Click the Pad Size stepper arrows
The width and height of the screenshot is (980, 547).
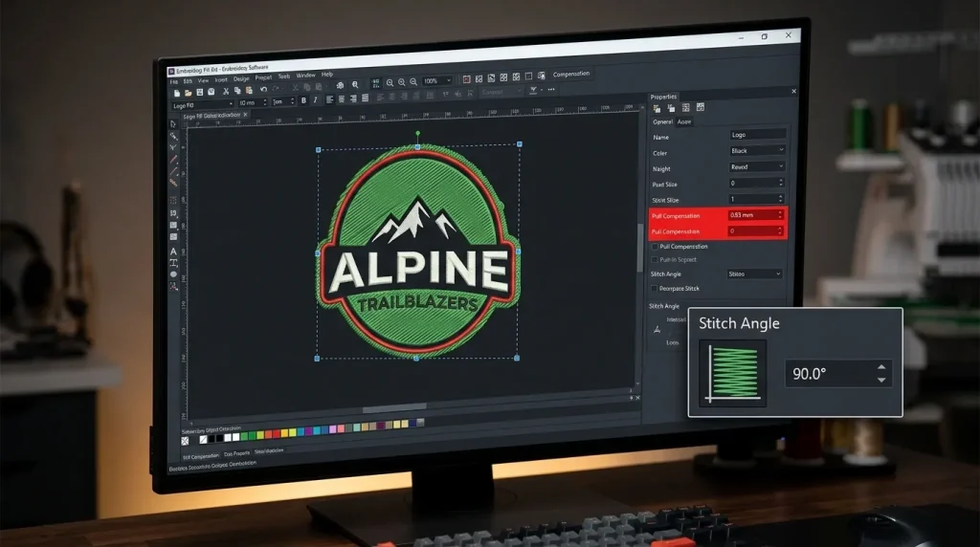tap(781, 183)
